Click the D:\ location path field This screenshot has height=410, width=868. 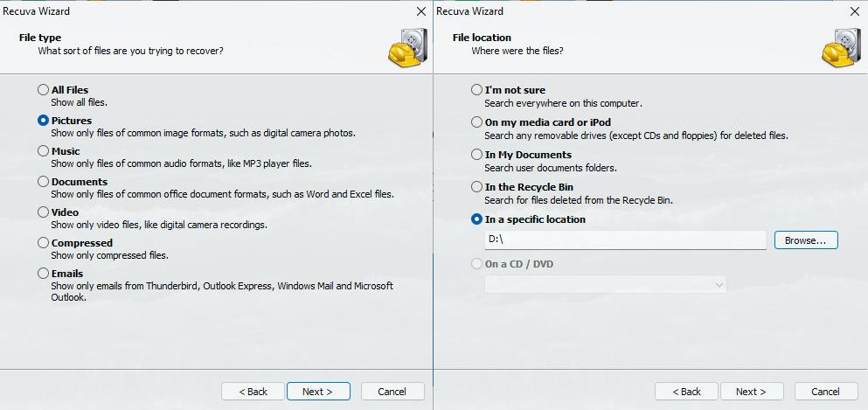click(x=624, y=240)
